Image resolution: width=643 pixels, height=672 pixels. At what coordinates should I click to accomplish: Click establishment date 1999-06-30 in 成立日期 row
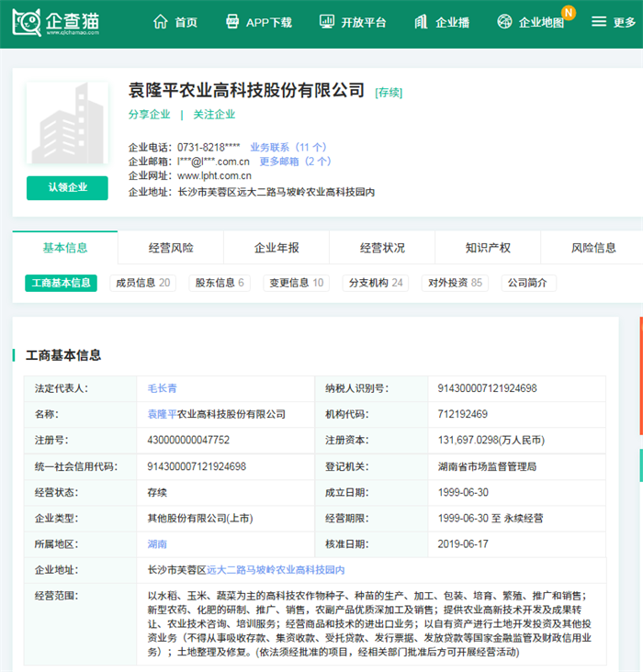(x=463, y=492)
